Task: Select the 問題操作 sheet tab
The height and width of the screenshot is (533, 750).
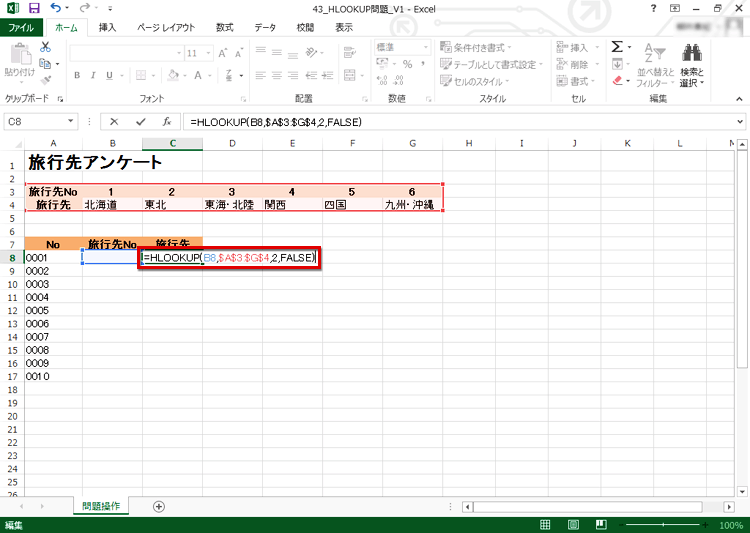Action: coord(101,506)
